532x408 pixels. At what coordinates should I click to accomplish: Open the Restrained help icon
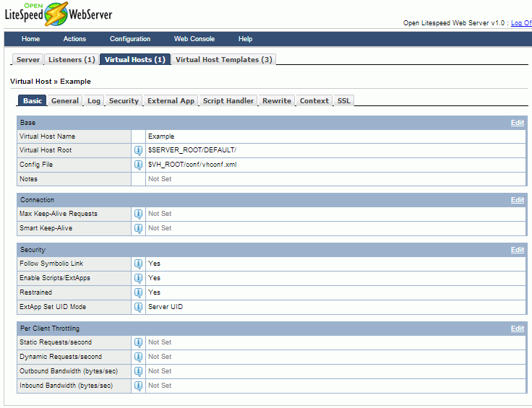pyautogui.click(x=138, y=292)
